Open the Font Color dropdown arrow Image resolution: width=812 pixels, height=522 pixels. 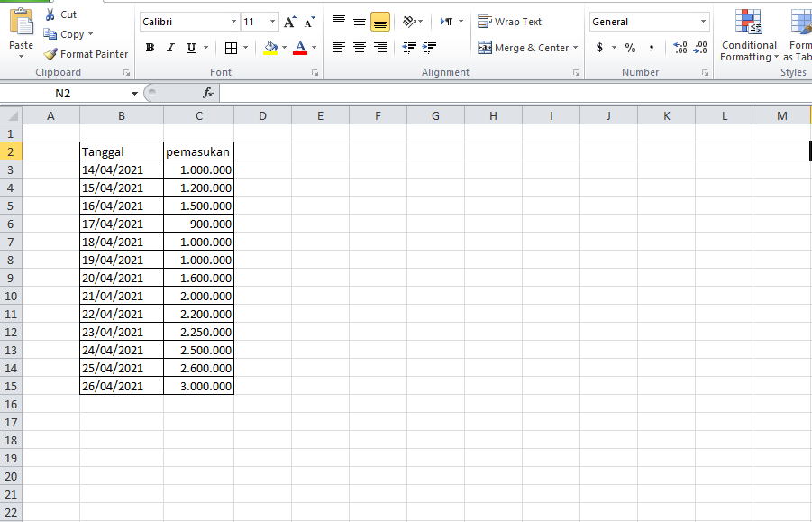(314, 48)
